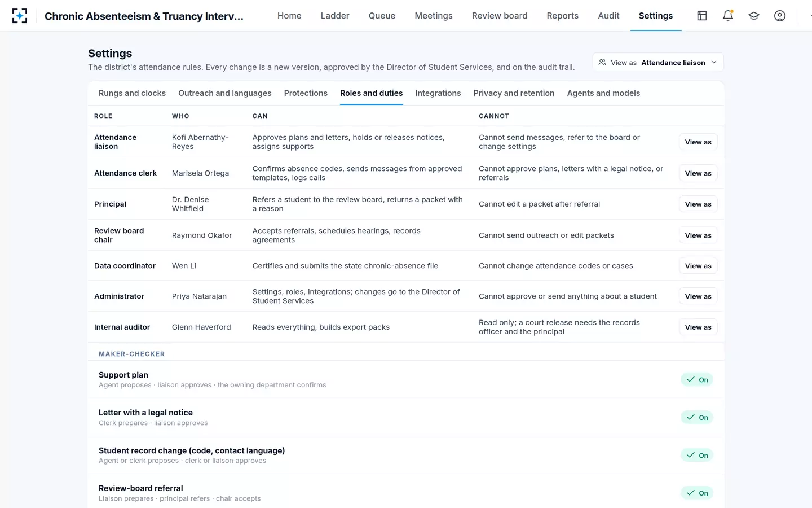
Task: Toggle Letter with a legal notice On
Action: pyautogui.click(x=697, y=418)
